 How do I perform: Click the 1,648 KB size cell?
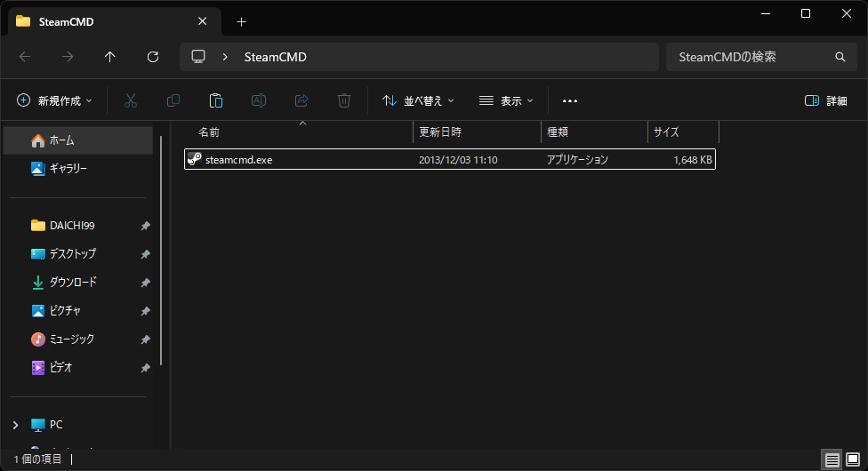point(693,160)
